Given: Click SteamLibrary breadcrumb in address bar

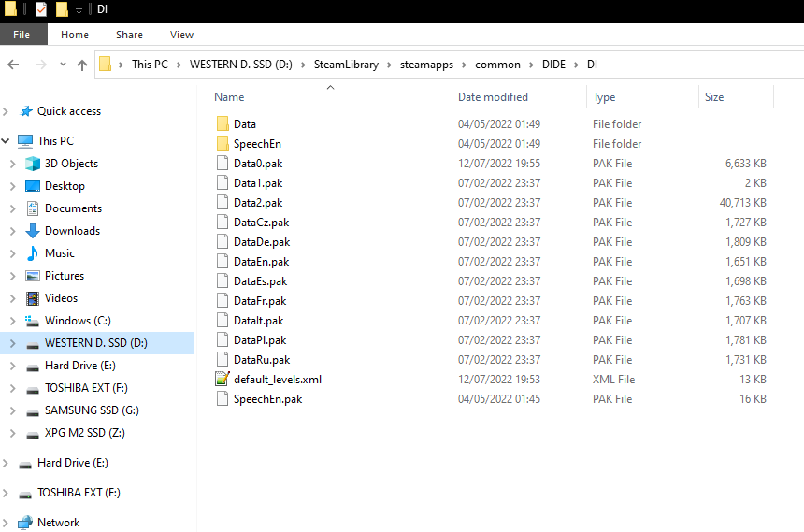Looking at the screenshot, I should pos(346,65).
